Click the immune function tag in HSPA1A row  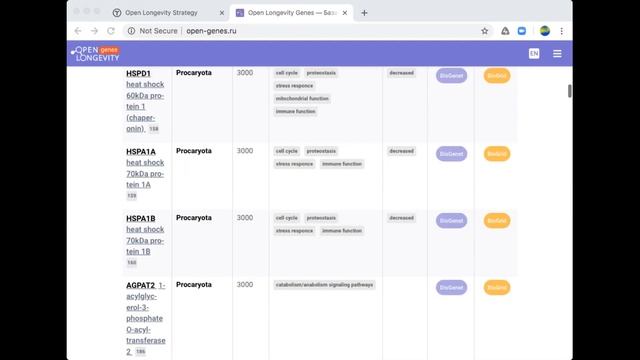click(342, 164)
